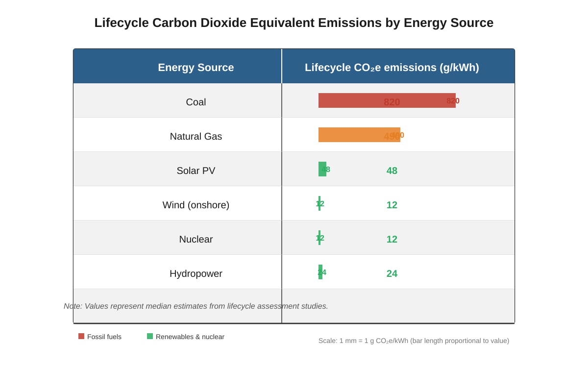Click the Fossil fuels legend label
The image size is (588, 392).
tap(104, 337)
